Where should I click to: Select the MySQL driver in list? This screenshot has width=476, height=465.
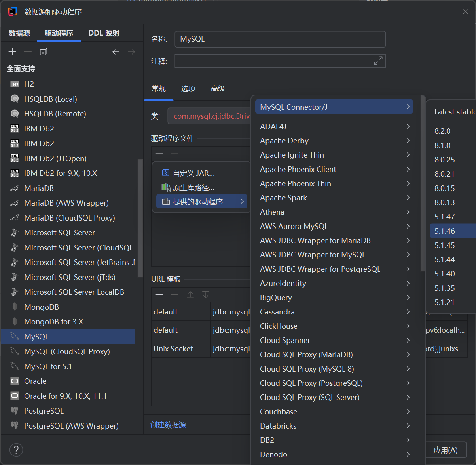[68, 337]
